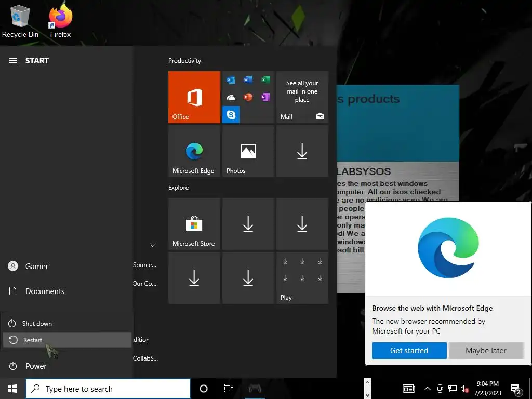Viewport: 532px width, 399px height.
Task: Click the muted volume tray icon
Action: [465, 389]
